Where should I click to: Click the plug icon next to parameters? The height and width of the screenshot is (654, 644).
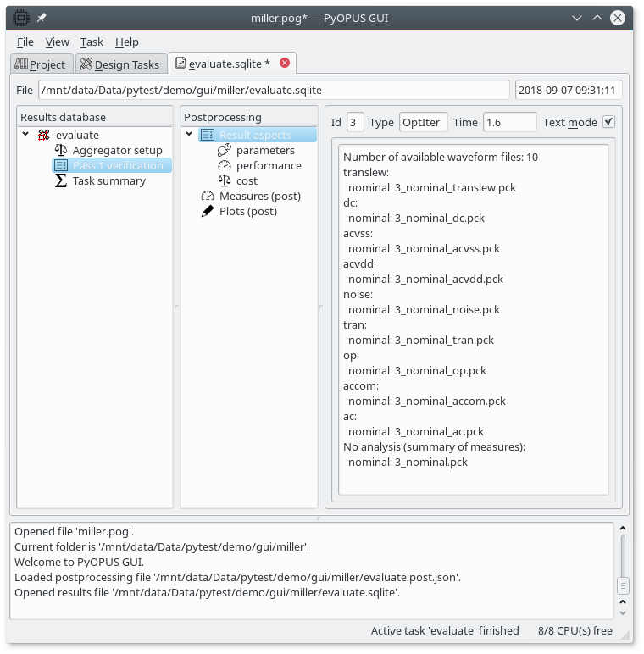(225, 150)
